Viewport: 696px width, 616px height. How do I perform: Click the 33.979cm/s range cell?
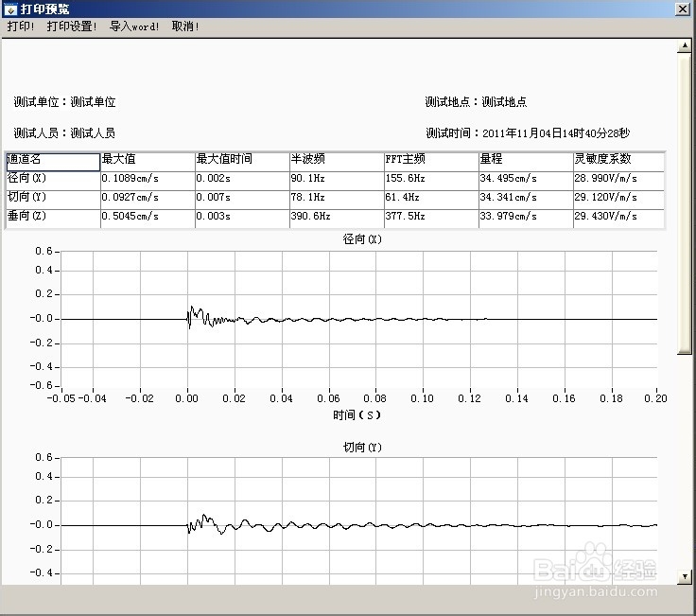[x=526, y=219]
